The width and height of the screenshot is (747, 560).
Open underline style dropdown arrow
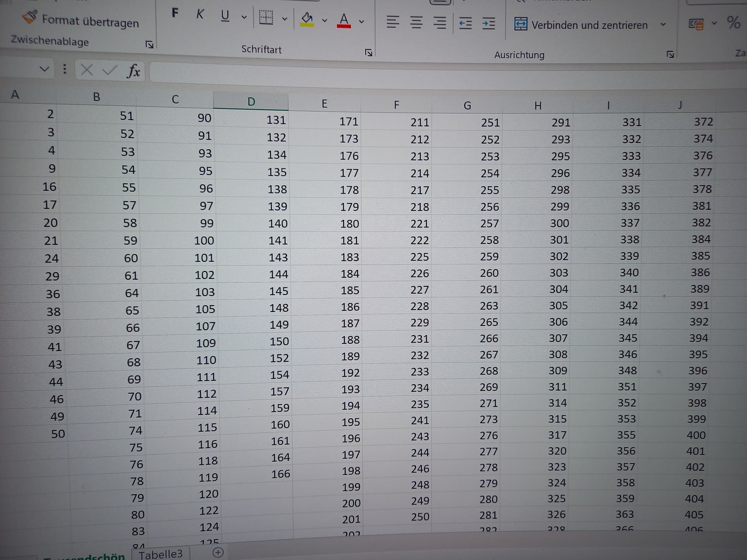[x=244, y=17]
